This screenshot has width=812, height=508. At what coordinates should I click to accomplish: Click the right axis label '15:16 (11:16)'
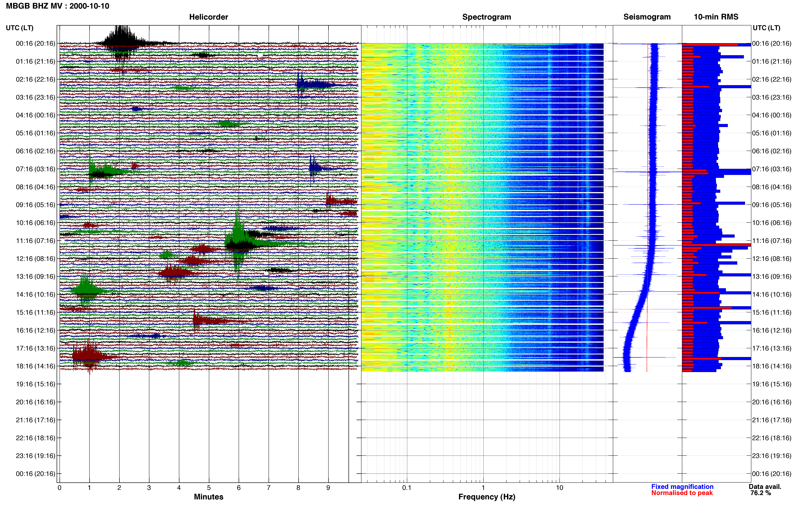772,313
